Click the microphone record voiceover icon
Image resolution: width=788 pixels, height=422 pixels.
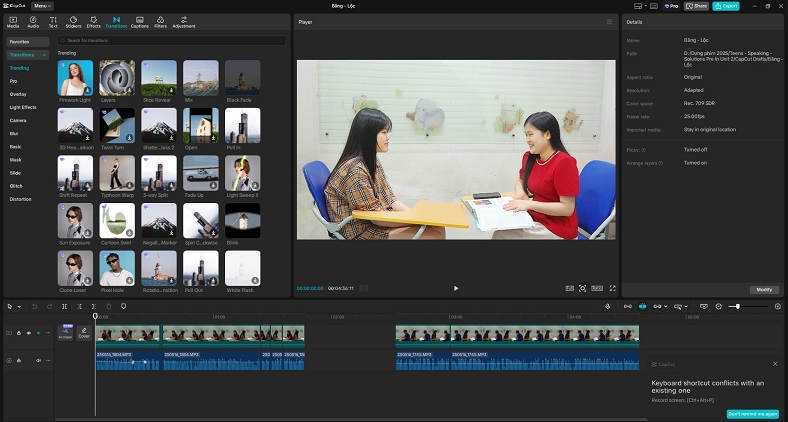tap(608, 306)
